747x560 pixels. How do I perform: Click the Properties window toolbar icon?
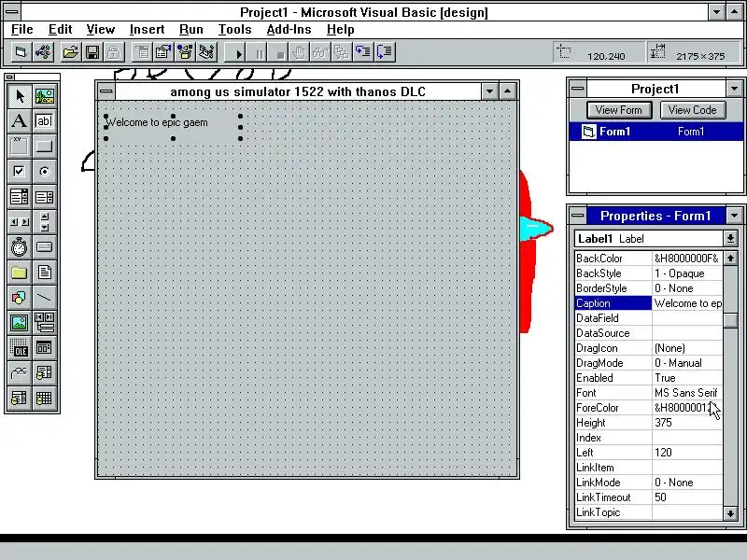pos(163,52)
